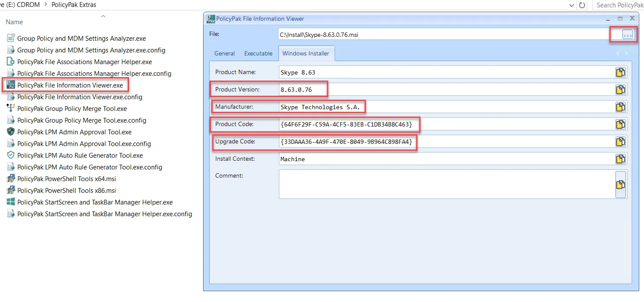Click the PolicyPak File Information Viewer titlebar icon
The height and width of the screenshot is (302, 644).
coord(210,19)
